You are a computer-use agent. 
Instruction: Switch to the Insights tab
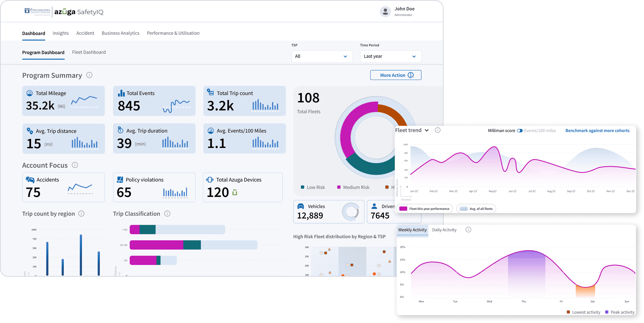tap(60, 33)
